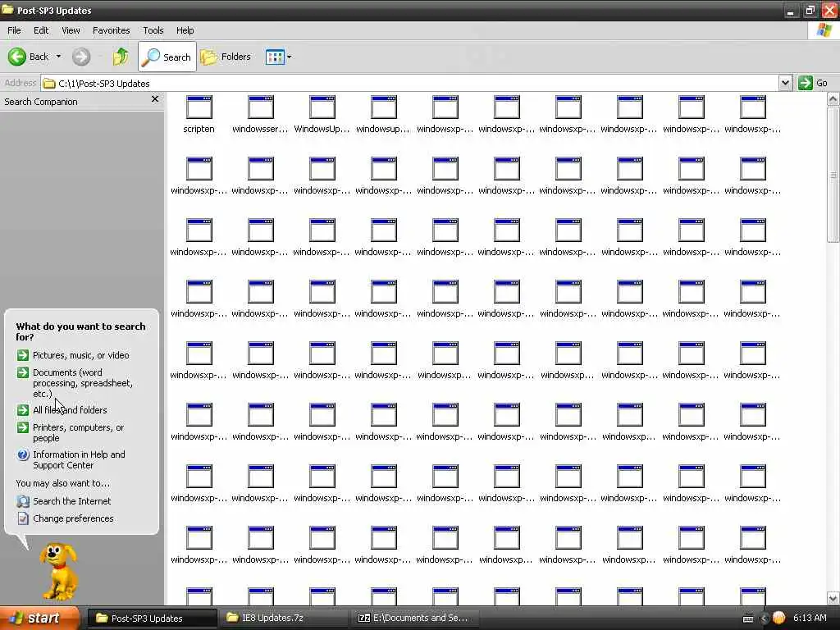The width and height of the screenshot is (840, 630).
Task: Toggle the Search companion button
Action: coord(167,57)
